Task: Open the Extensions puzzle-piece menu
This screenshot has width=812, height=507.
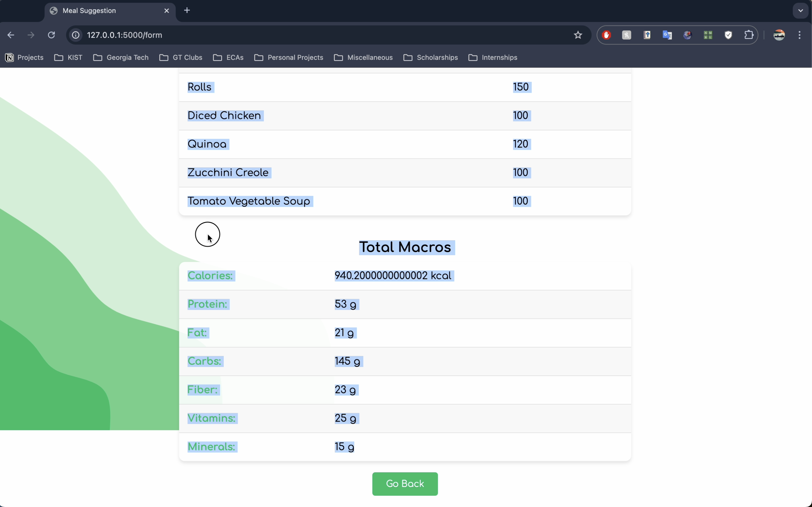Action: coord(749,35)
